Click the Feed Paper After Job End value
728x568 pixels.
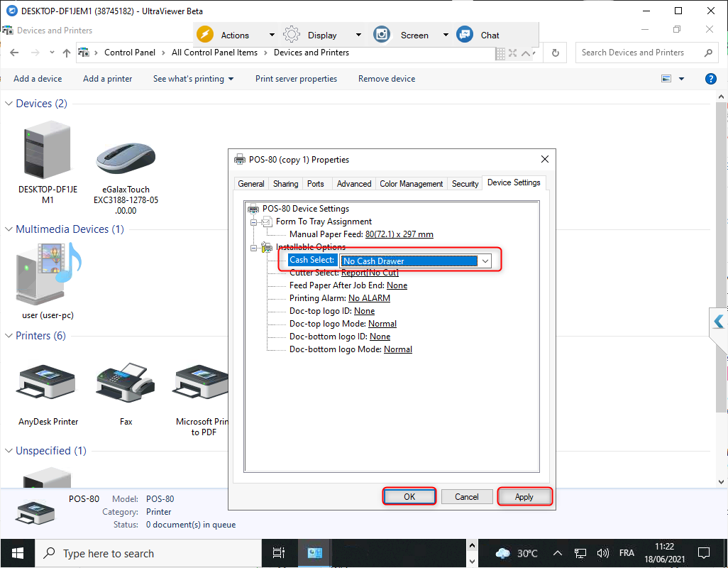(x=397, y=285)
